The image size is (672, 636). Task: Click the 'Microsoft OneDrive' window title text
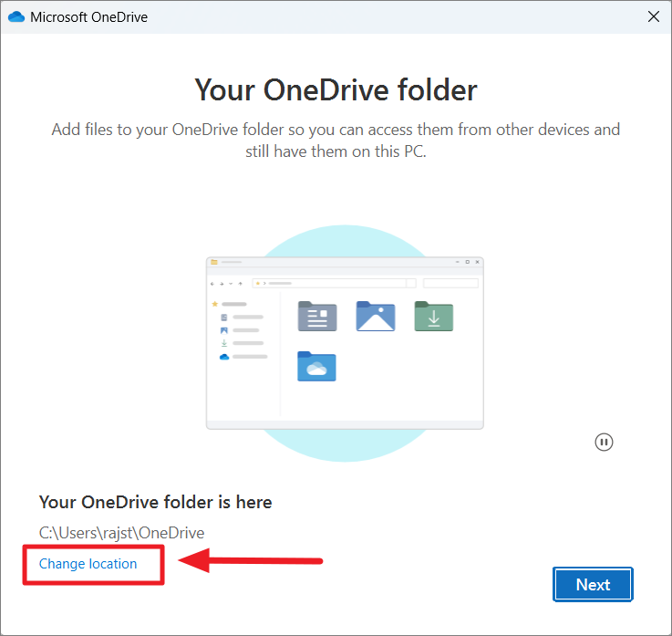click(88, 17)
